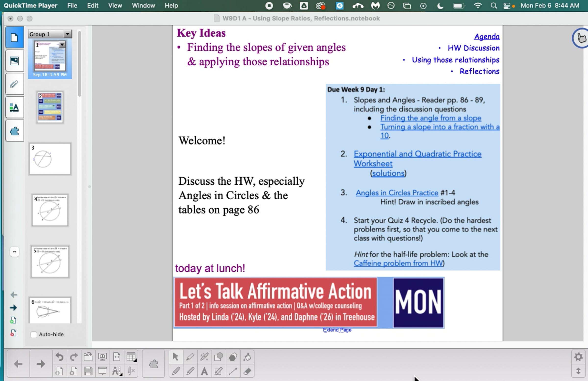Open the Angles in Circles Practice link
The width and height of the screenshot is (588, 381).
coord(397,193)
